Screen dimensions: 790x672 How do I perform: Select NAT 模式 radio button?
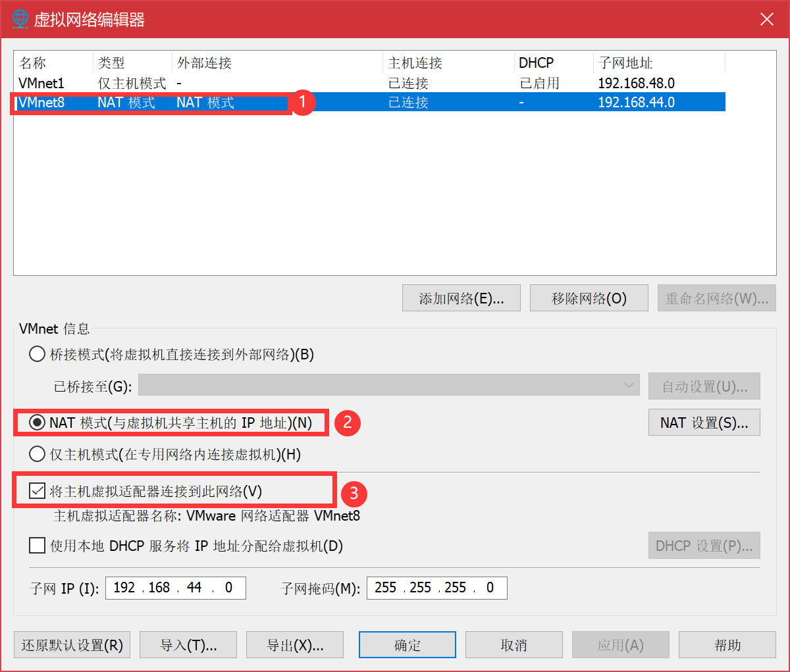click(x=38, y=422)
